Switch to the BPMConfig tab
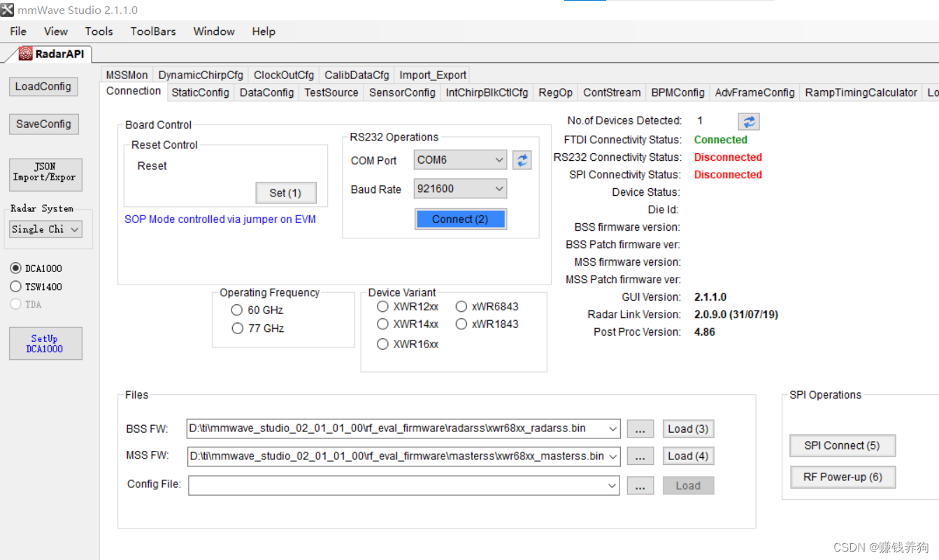This screenshot has width=939, height=560. [678, 92]
